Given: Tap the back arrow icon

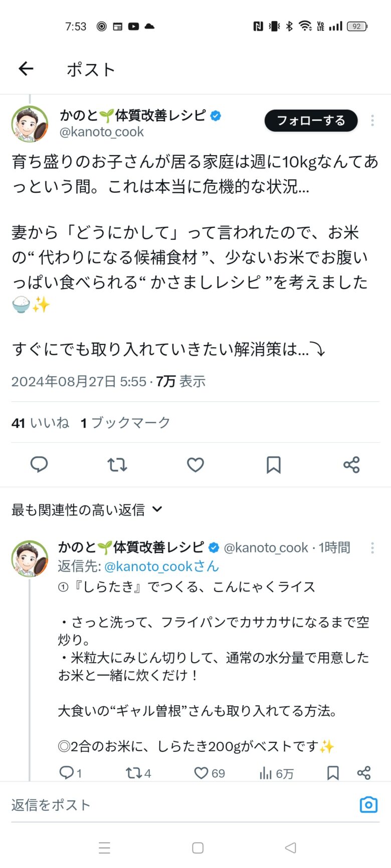Looking at the screenshot, I should pos(26,69).
